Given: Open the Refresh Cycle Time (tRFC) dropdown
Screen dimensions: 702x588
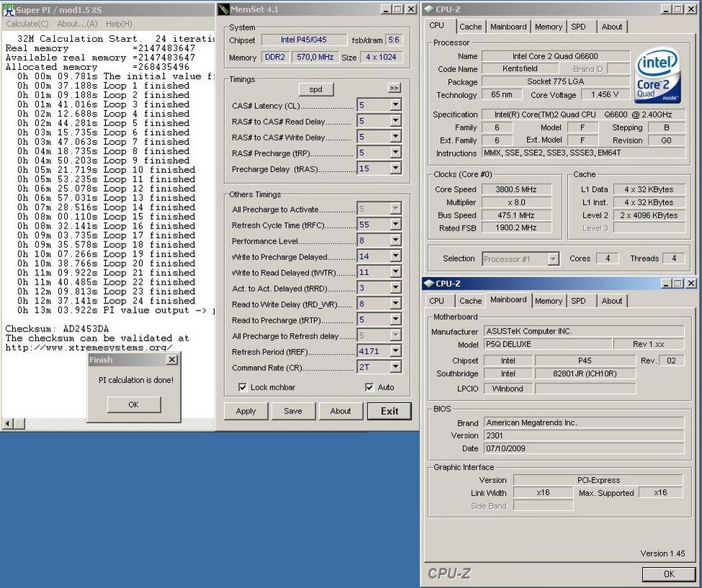Looking at the screenshot, I should click(395, 225).
